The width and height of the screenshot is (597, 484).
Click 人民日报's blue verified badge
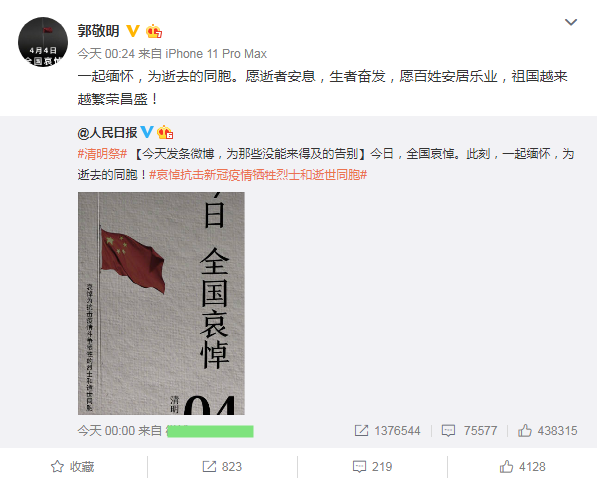(147, 132)
